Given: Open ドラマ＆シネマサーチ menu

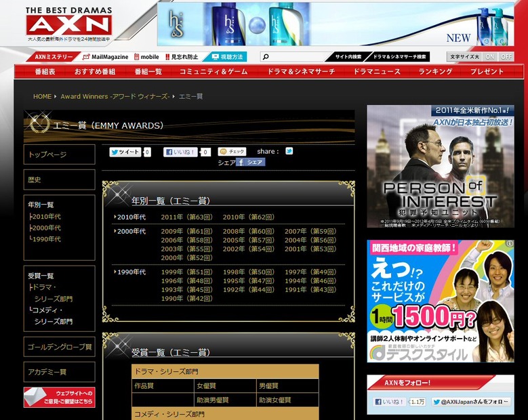Looking at the screenshot, I should (301, 72).
